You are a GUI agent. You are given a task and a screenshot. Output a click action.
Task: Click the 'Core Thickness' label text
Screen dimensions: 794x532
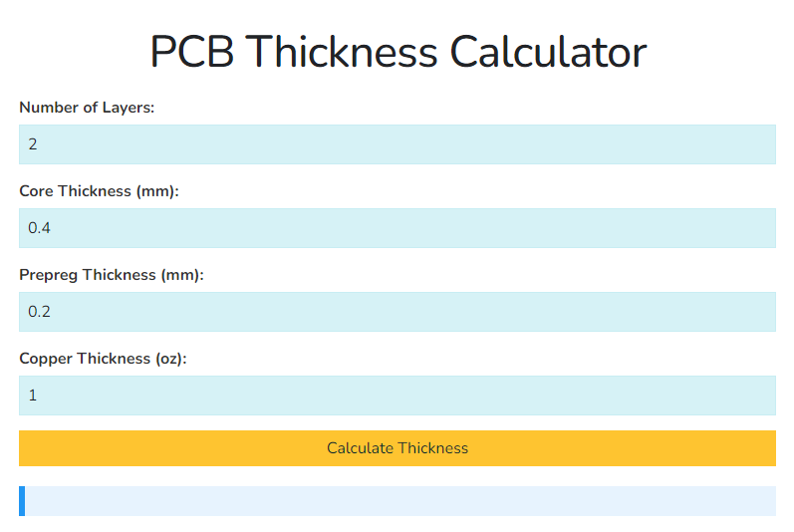[75, 191]
